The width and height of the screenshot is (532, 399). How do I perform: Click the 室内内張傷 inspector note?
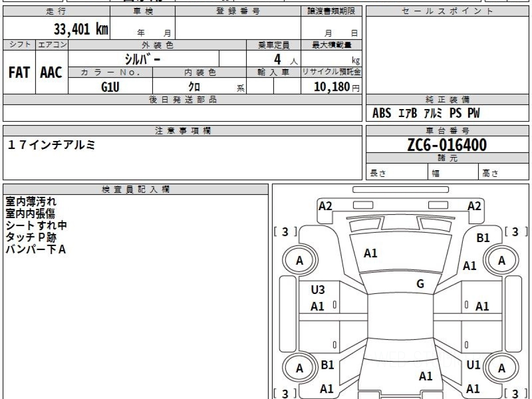point(30,214)
